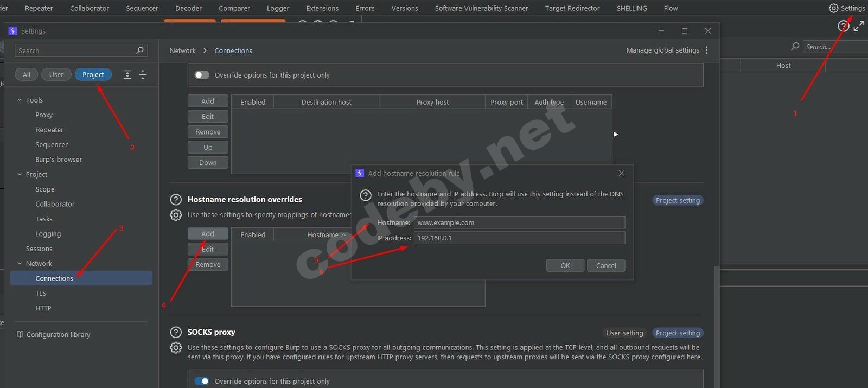Screen dimensions: 868x388
Task: Click the help icon beside SOCKS proxy
Action: tap(176, 332)
